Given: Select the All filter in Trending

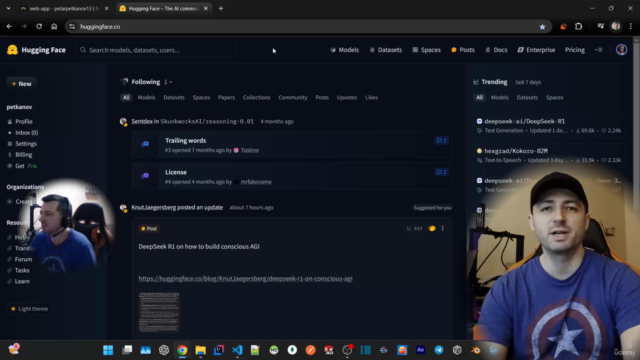Looking at the screenshot, I should point(479,98).
